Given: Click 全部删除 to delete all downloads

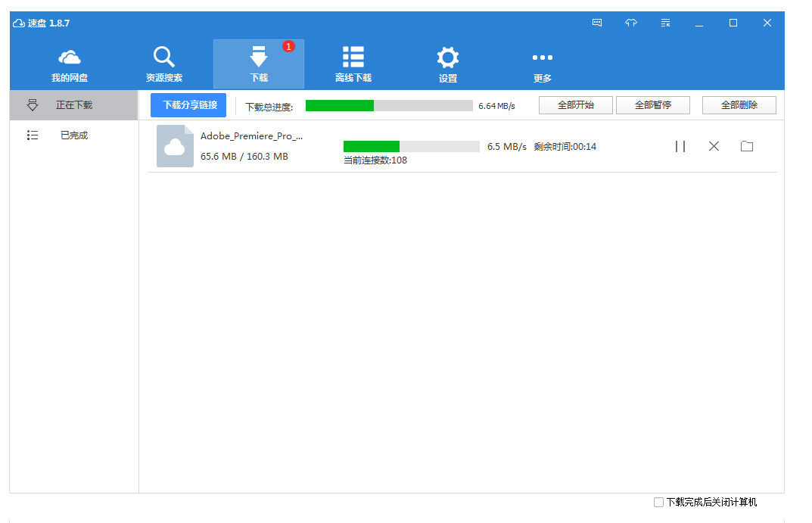Looking at the screenshot, I should 739,105.
